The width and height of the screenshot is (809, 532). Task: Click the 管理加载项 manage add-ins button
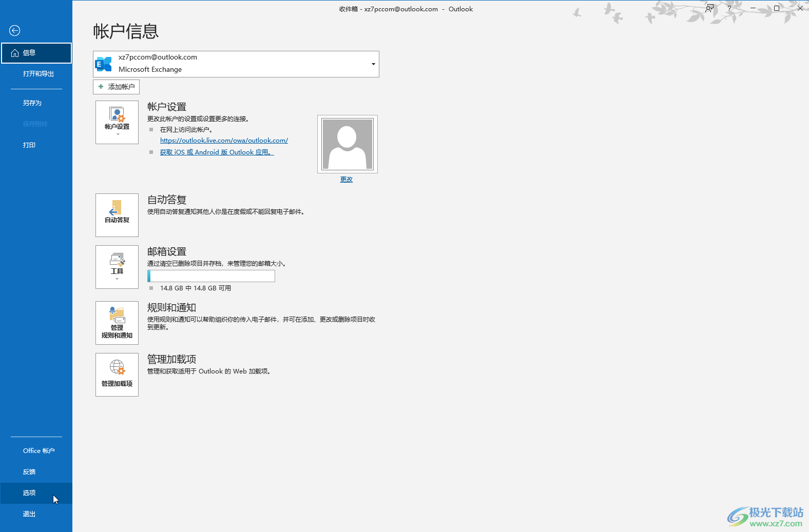coord(117,375)
